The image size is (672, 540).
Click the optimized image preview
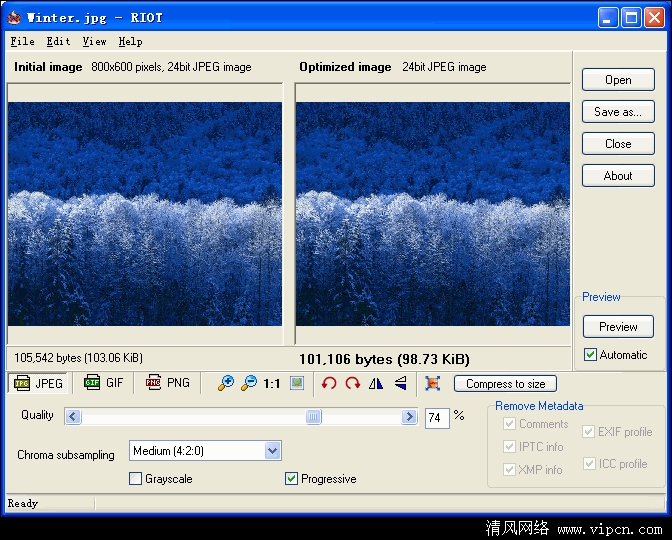tap(433, 213)
